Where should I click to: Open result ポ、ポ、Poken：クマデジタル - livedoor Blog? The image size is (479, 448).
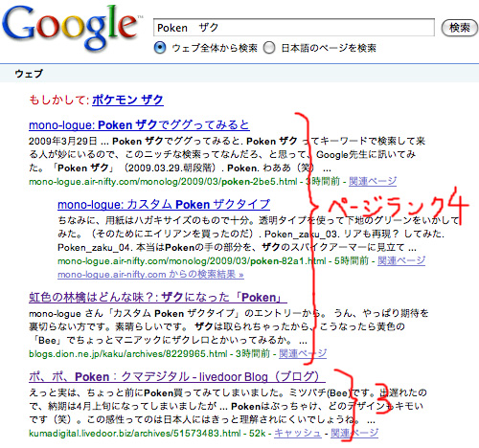coord(177,377)
